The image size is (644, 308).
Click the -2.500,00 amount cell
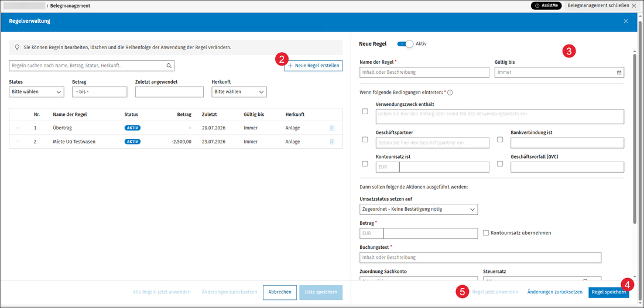(x=181, y=142)
